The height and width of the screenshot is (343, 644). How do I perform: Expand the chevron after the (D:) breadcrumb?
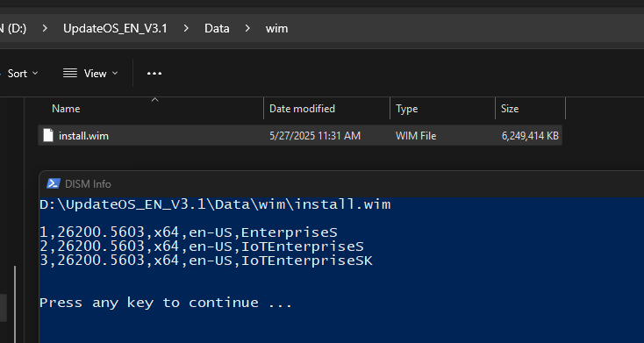point(45,28)
